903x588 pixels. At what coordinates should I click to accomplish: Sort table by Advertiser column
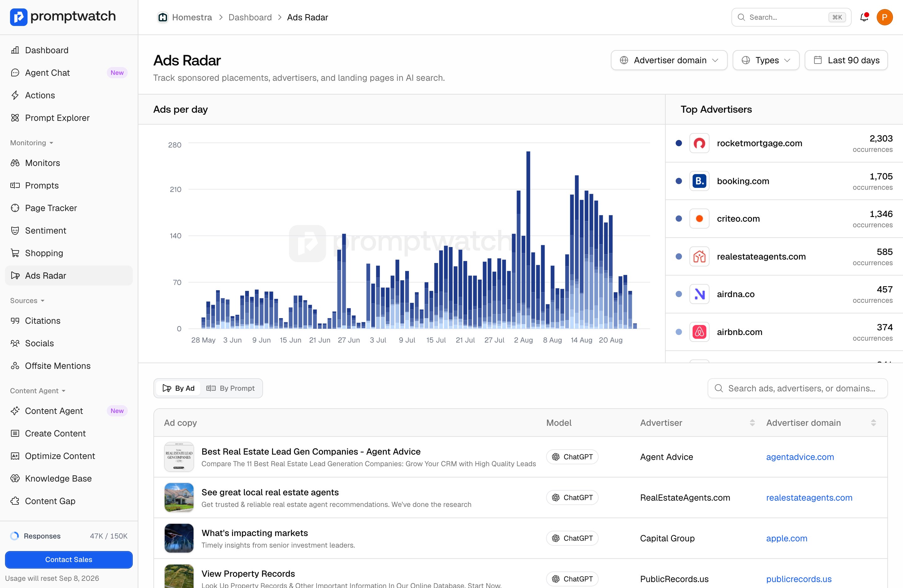coord(752,423)
